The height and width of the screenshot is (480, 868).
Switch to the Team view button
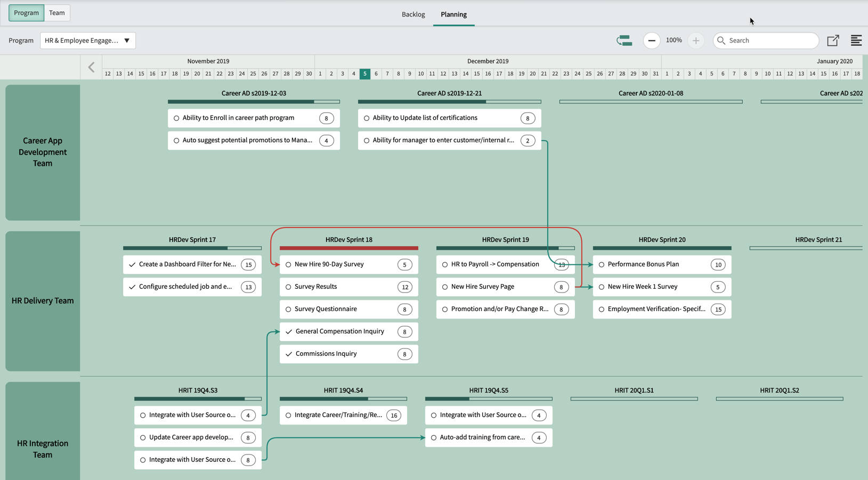coord(57,13)
